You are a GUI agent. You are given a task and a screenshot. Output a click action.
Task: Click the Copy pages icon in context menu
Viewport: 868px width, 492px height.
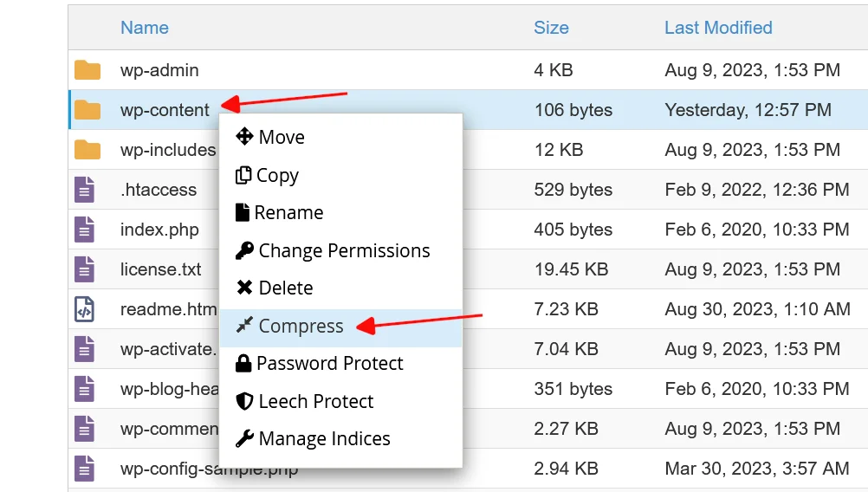click(243, 175)
